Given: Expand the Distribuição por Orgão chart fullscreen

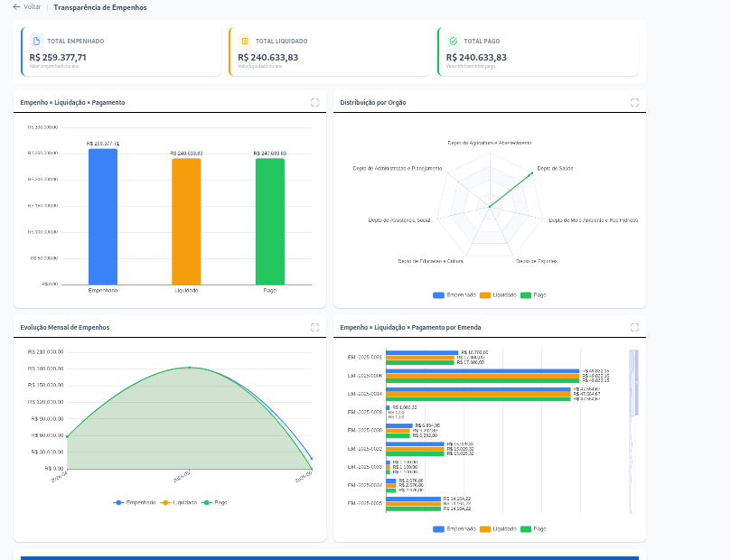Looking at the screenshot, I should click(634, 102).
